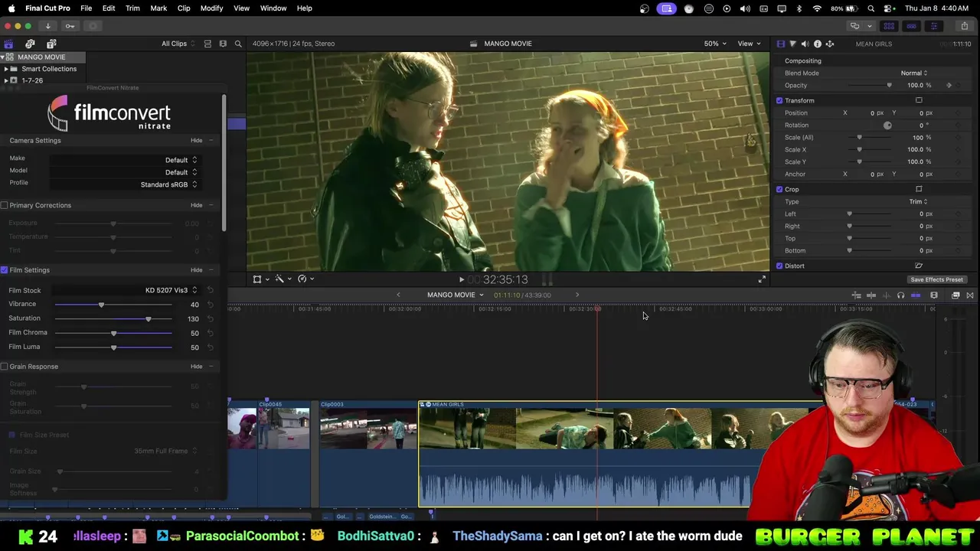Click the Import Media down-arrow button
980x551 pixels.
coord(47,26)
